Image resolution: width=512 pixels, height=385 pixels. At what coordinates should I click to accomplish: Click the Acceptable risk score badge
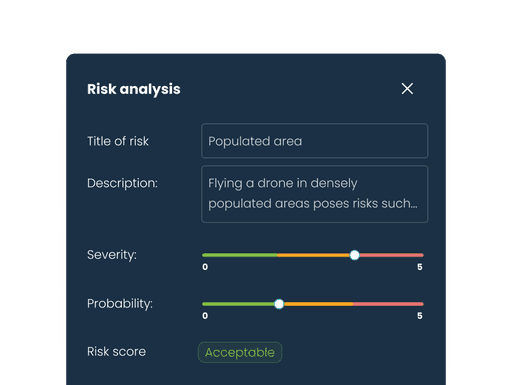click(x=240, y=352)
